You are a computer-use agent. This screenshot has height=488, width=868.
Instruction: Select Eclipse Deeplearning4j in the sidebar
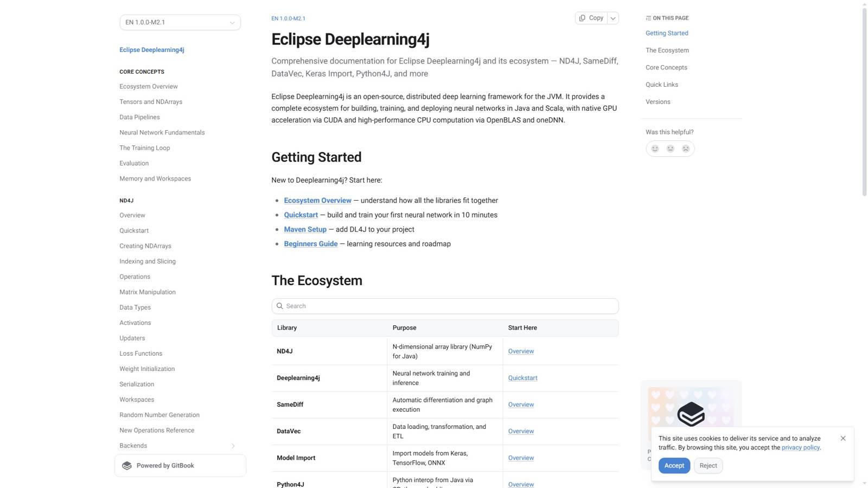152,50
